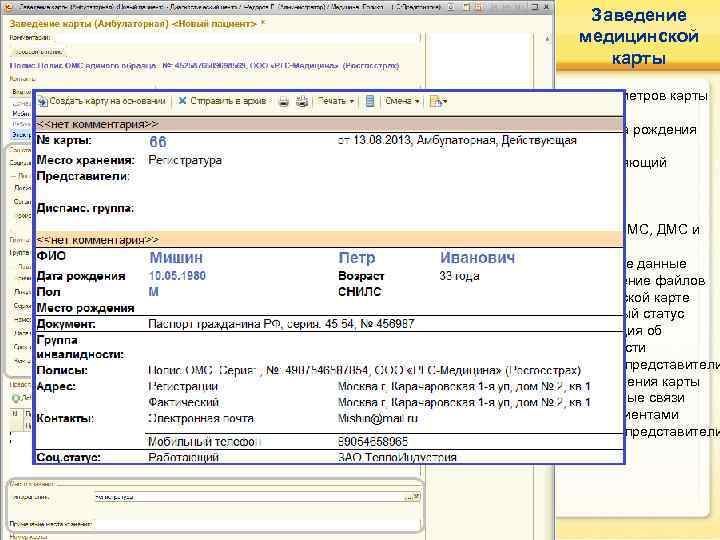Click the actual address value
The image size is (720, 540).
tap(464, 403)
